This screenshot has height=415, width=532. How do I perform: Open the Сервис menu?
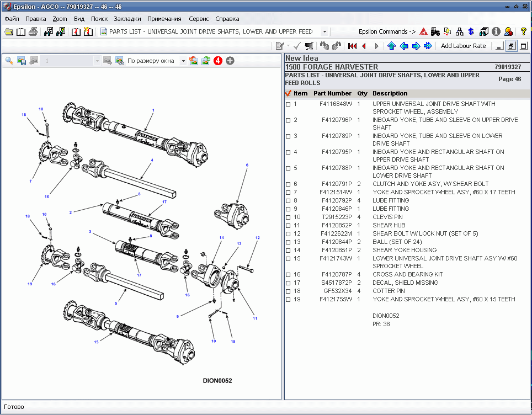tap(199, 18)
